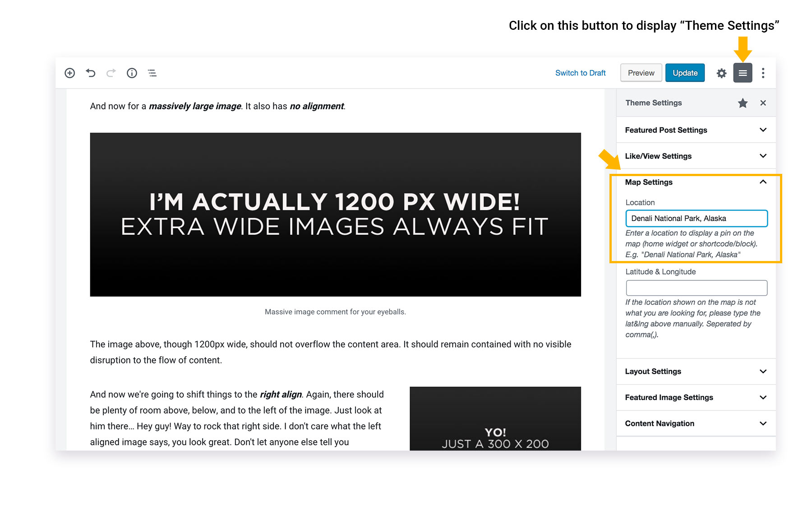Screen dimensions: 812x508
Task: Click the Preview button
Action: 641,73
